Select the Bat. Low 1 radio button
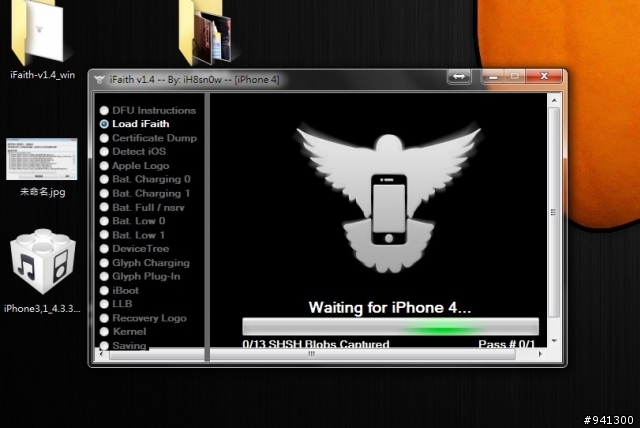 tap(104, 235)
